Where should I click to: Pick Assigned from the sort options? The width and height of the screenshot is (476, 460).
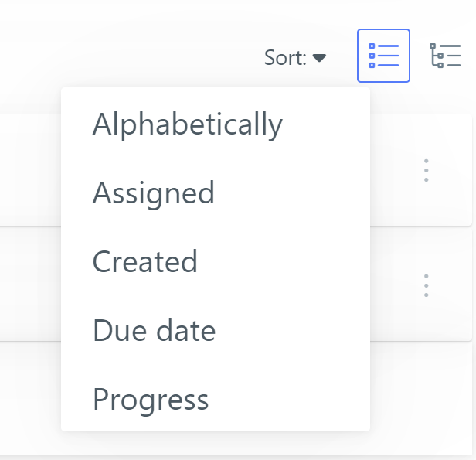[154, 193]
